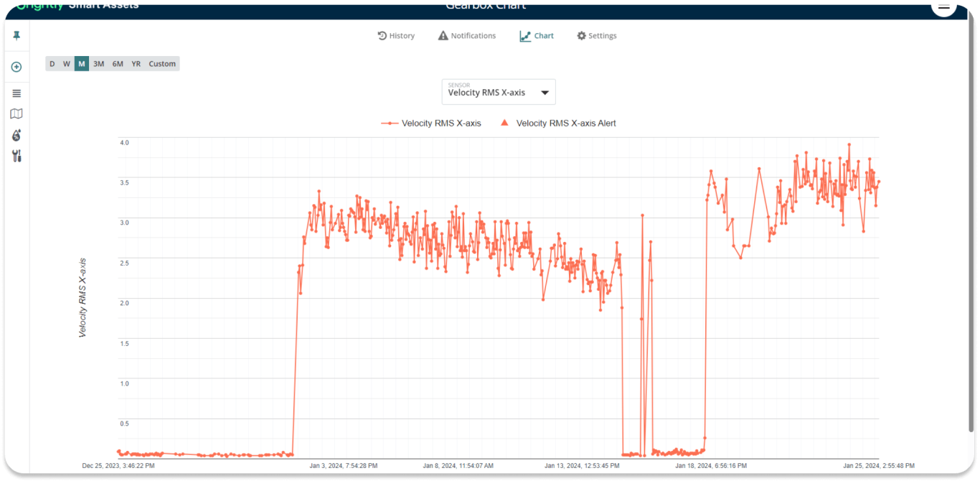Click the Jan 25, 2024 axis label
The width and height of the screenshot is (980, 481).
[x=878, y=466]
